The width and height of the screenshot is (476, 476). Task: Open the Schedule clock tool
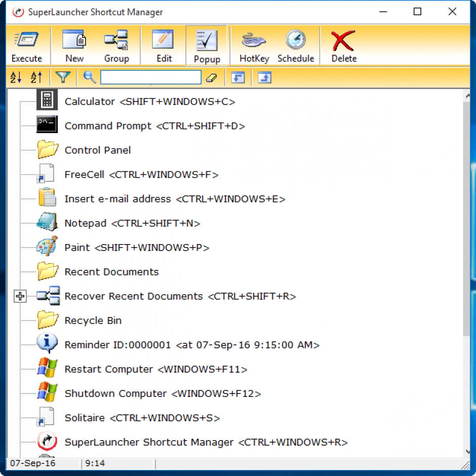(x=296, y=46)
